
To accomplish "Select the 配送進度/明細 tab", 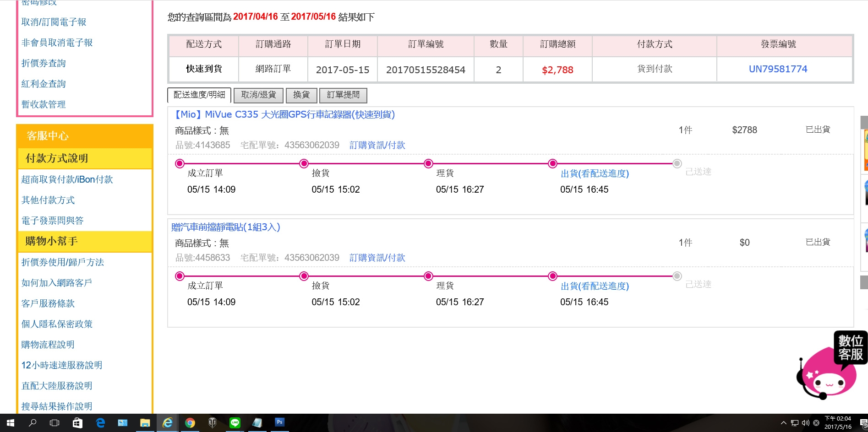I will click(199, 95).
